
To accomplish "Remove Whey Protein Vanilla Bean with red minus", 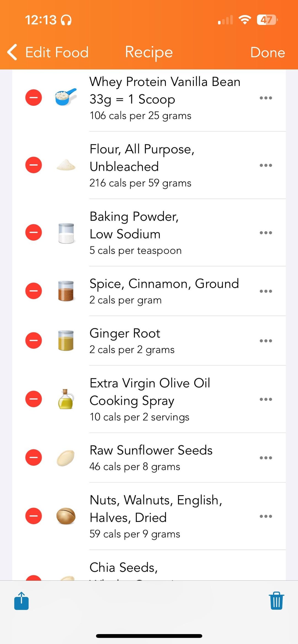I will point(34,98).
